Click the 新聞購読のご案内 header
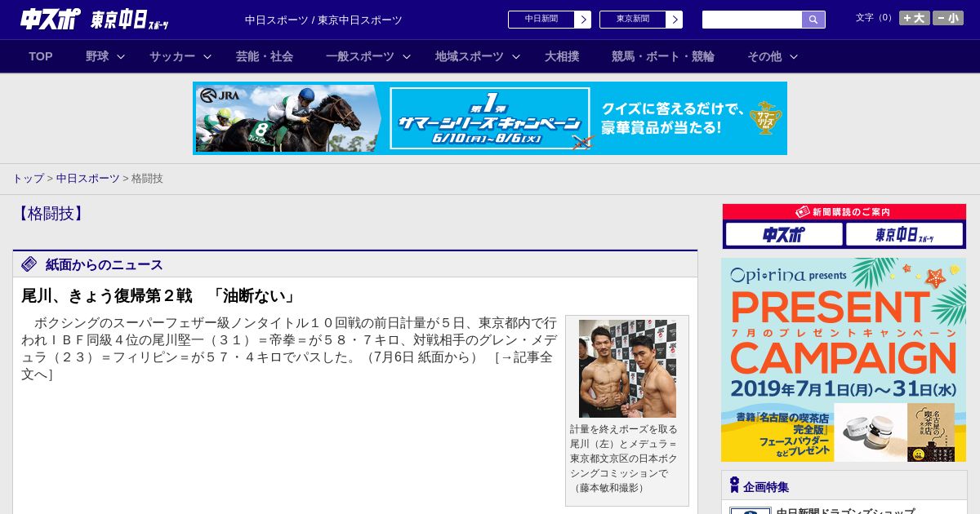The width and height of the screenshot is (980, 514). point(844,212)
